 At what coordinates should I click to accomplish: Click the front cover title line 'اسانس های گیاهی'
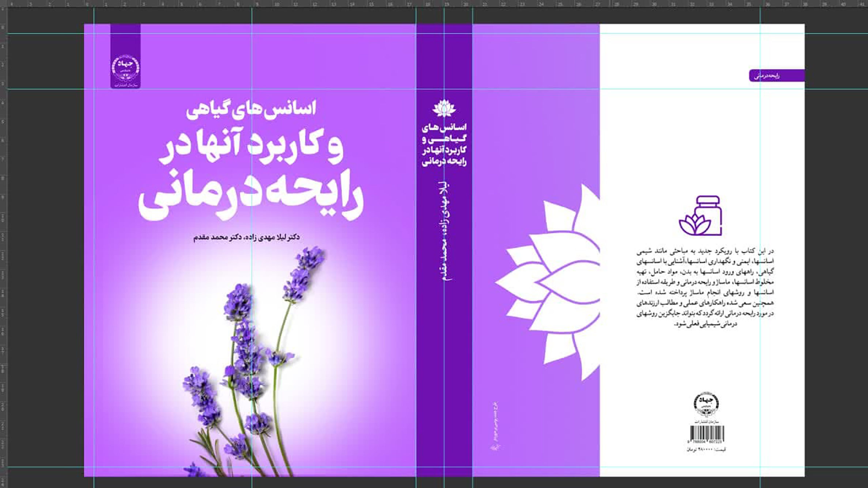(x=251, y=109)
